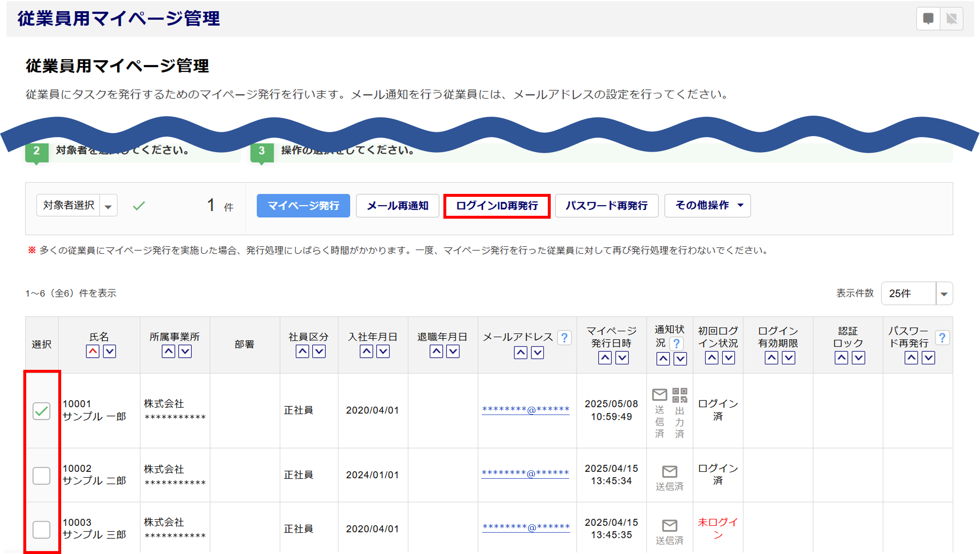980x554 pixels.
Task: Check the checkbox for 10002 サンプル 二郎
Action: tap(41, 475)
